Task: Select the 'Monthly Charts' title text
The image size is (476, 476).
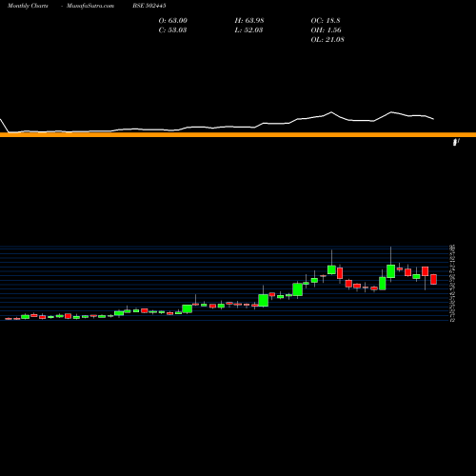Action: (x=28, y=6)
